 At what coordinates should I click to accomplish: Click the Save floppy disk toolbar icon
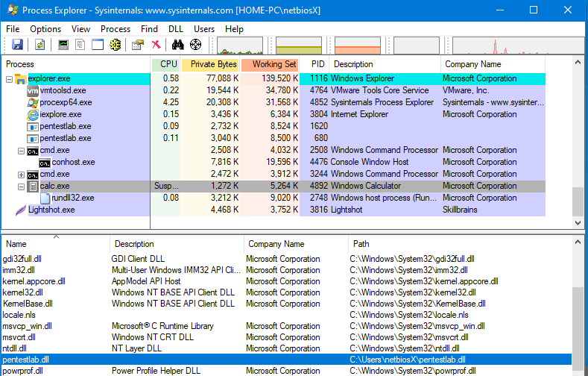[x=17, y=45]
